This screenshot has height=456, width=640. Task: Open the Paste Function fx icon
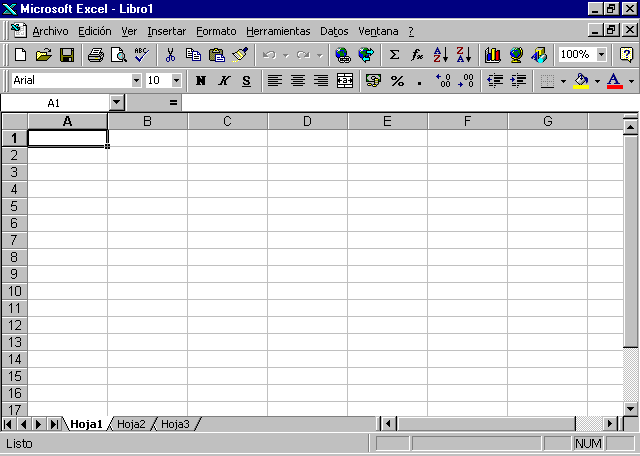[417, 55]
